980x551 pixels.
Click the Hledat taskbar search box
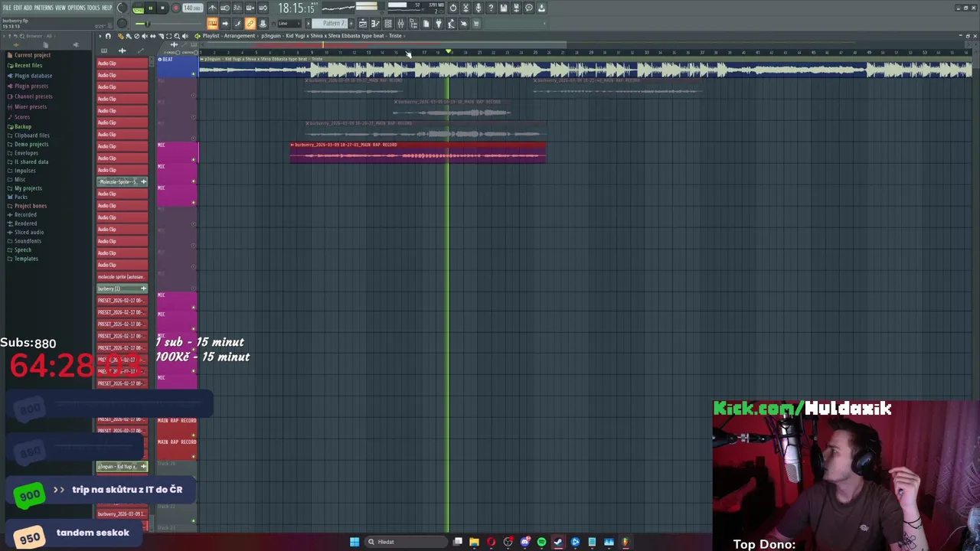click(x=406, y=542)
